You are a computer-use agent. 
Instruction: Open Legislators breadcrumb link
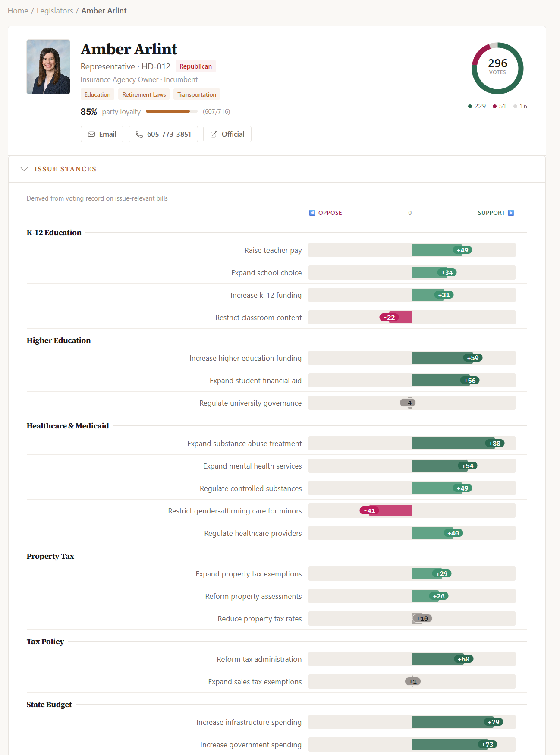point(55,11)
